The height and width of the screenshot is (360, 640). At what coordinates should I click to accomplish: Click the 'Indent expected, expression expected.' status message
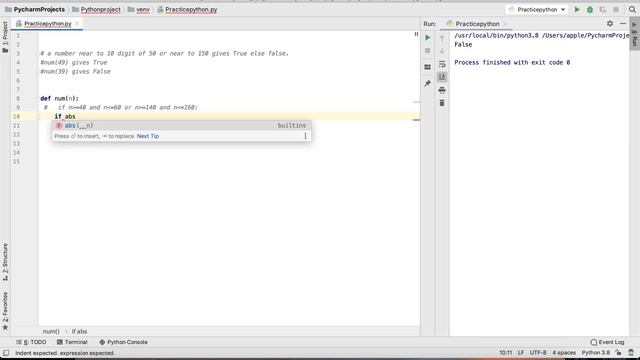coord(64,353)
